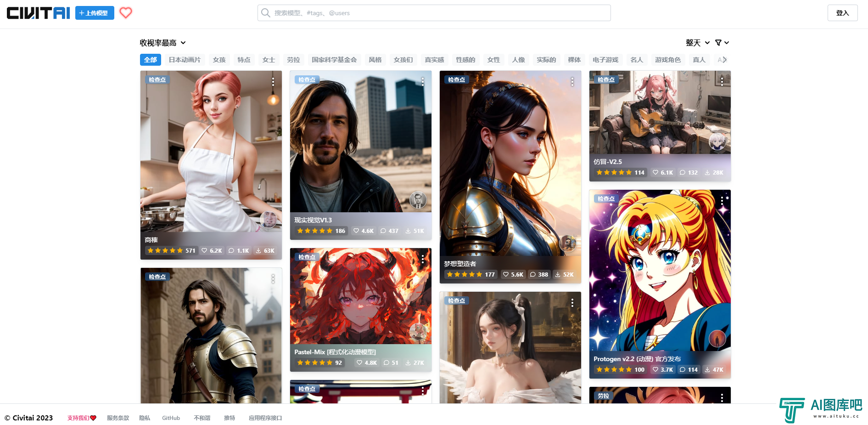
Task: Open the GitHub footer link
Action: tap(171, 418)
